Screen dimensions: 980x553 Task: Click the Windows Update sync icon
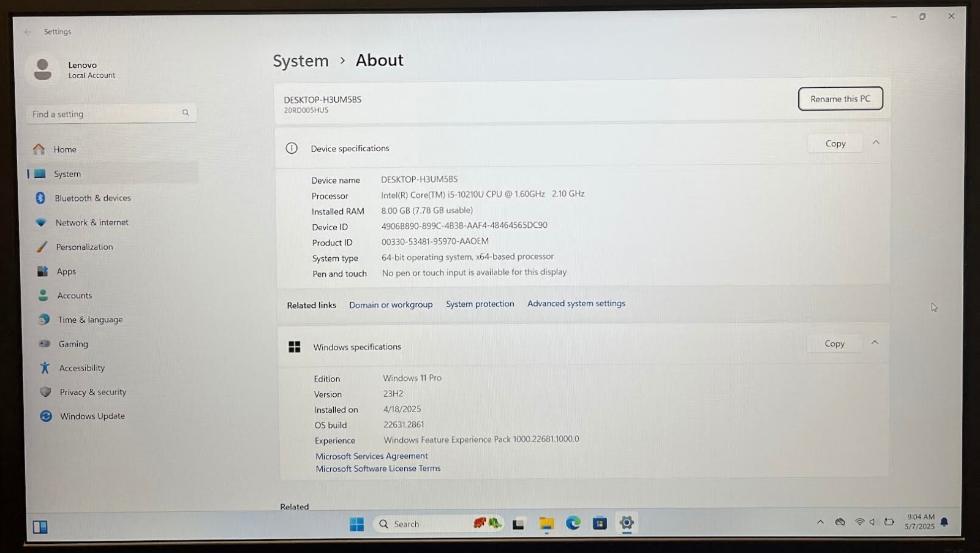click(46, 416)
